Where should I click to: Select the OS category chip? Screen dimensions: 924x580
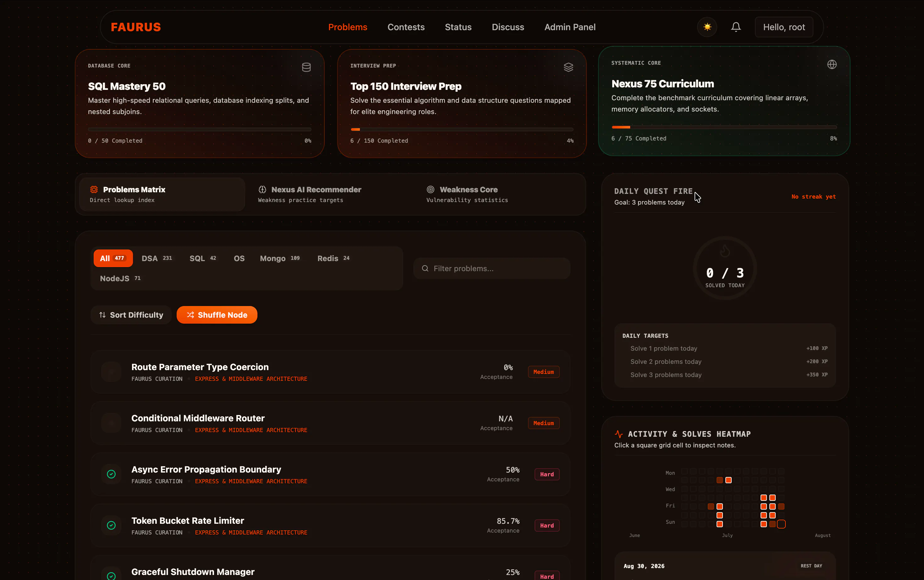[x=239, y=259]
